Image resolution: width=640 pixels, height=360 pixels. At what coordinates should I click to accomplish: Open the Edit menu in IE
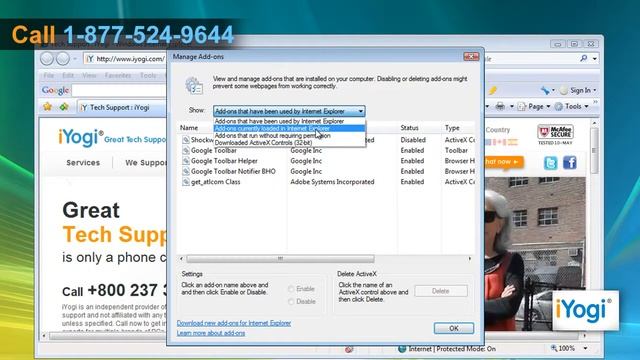pyautogui.click(x=68, y=75)
